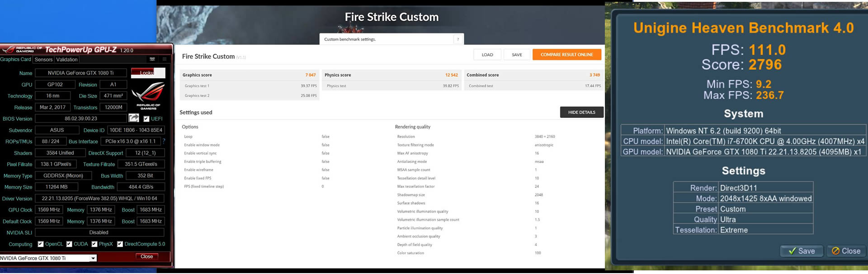
Task: Click Heaven CPU model row
Action: coord(743,142)
